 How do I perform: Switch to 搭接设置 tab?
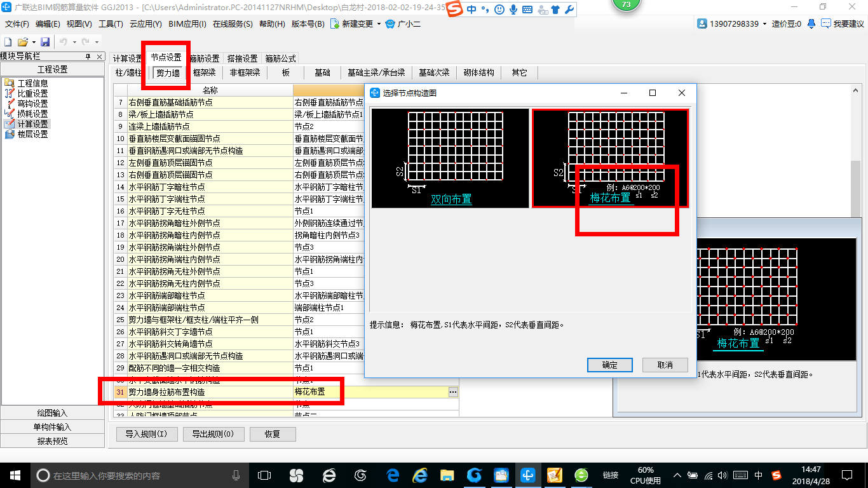[x=242, y=58]
